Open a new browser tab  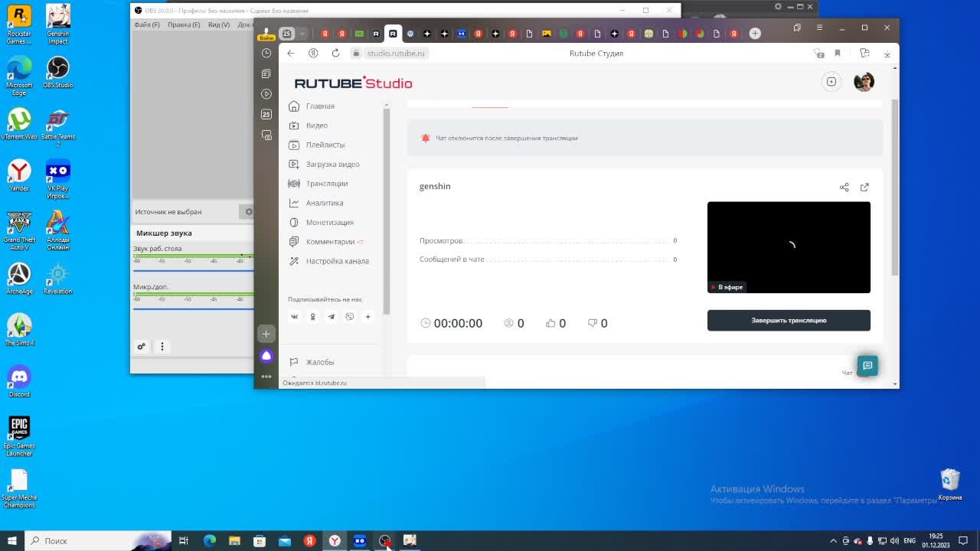755,34
